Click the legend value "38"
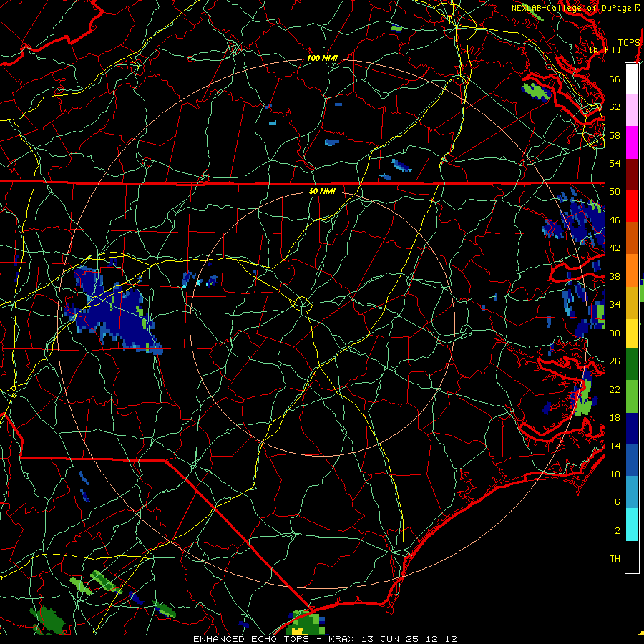Viewport: 644px width, 644px height. click(x=615, y=276)
